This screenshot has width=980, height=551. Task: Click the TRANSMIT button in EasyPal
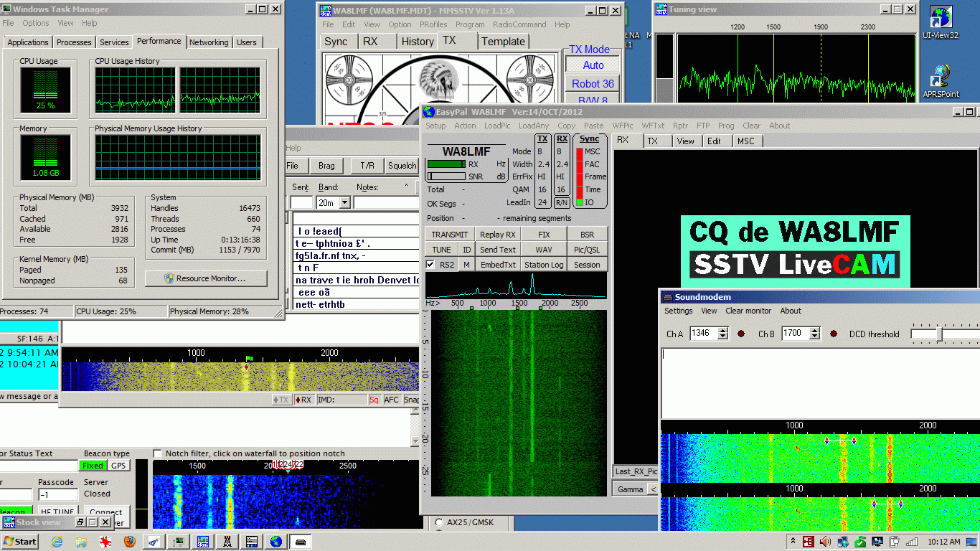click(450, 235)
